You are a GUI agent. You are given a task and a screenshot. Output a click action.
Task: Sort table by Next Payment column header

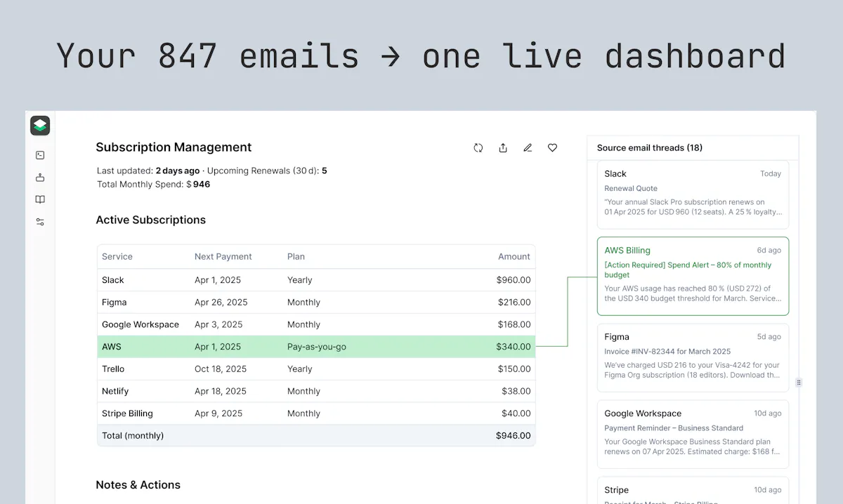click(x=223, y=257)
